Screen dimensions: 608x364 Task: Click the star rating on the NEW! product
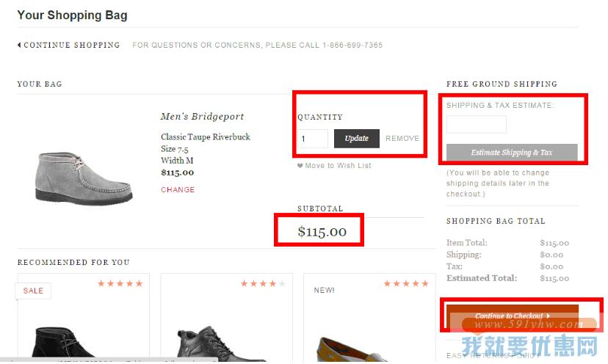tap(406, 283)
